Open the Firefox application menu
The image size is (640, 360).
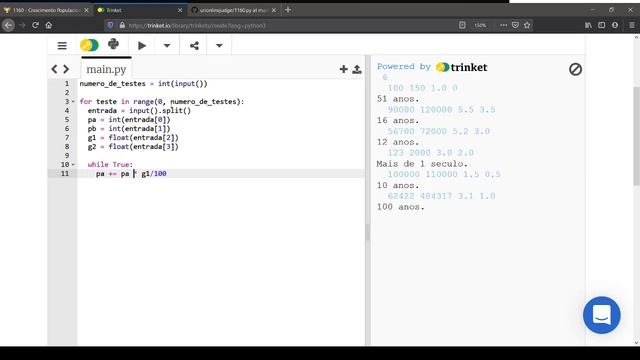[632, 25]
